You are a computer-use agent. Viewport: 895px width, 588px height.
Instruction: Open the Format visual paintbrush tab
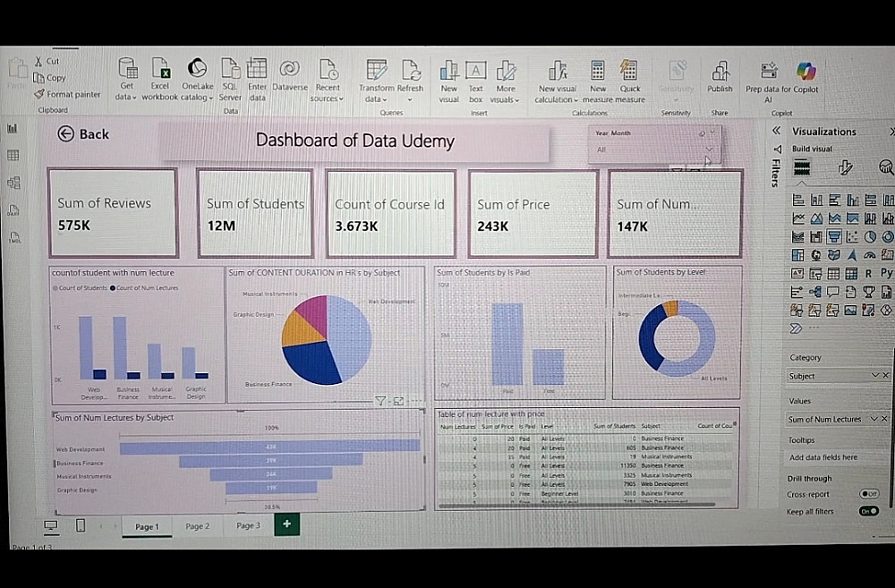(x=845, y=168)
